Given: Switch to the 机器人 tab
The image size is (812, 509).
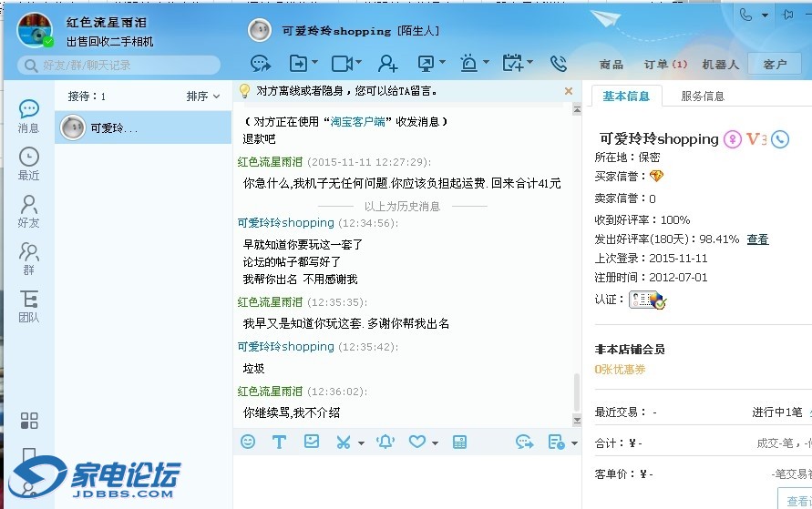Looking at the screenshot, I should 720,64.
